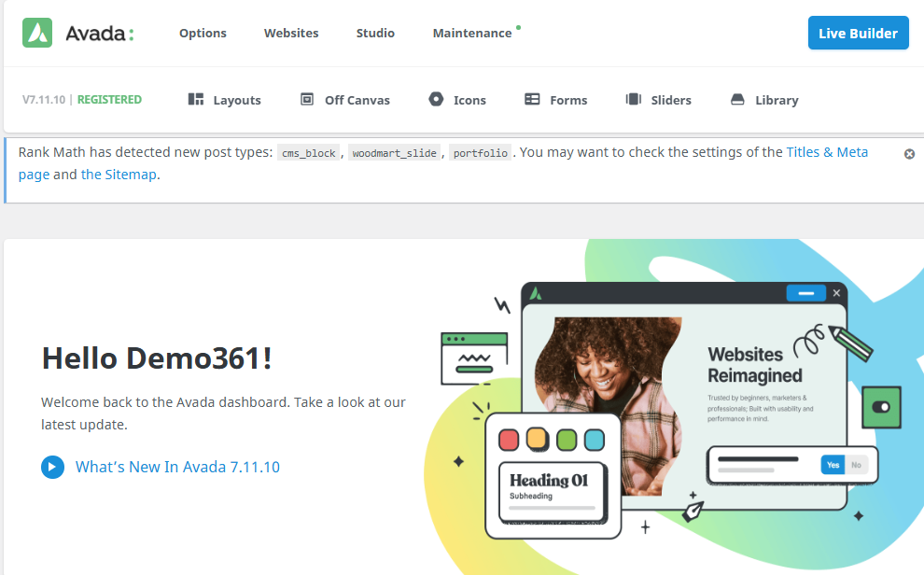This screenshot has width=924, height=575.
Task: Click the Avada green logo icon
Action: tap(37, 33)
